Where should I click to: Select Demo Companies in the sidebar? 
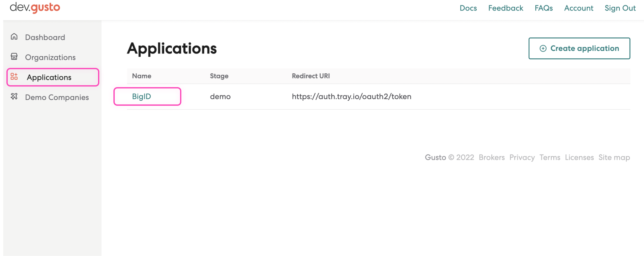(x=57, y=97)
